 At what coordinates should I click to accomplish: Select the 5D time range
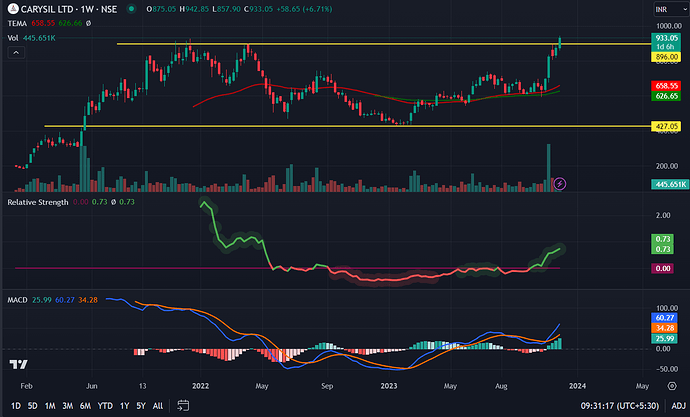(33, 406)
